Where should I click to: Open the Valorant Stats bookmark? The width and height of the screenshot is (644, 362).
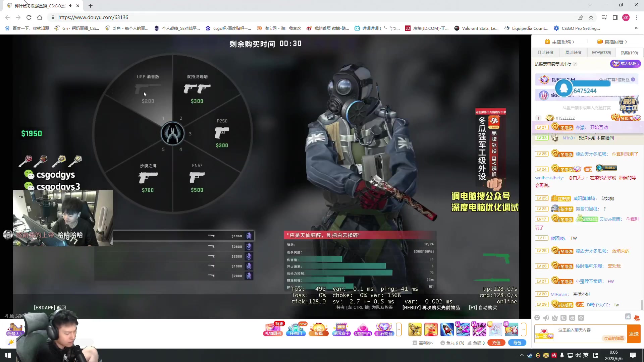(476, 28)
